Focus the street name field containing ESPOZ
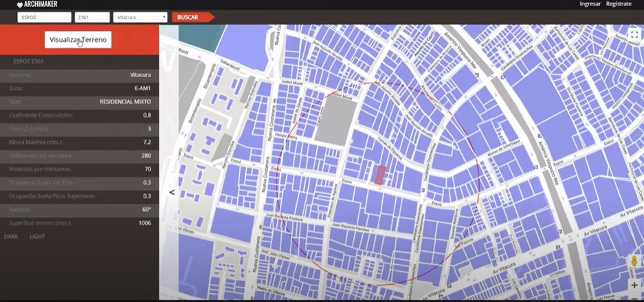This screenshot has height=302, width=644. point(44,17)
